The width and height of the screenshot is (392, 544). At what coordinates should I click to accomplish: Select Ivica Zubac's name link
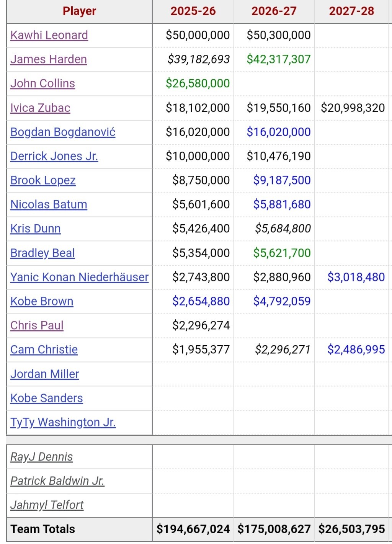[x=40, y=108]
